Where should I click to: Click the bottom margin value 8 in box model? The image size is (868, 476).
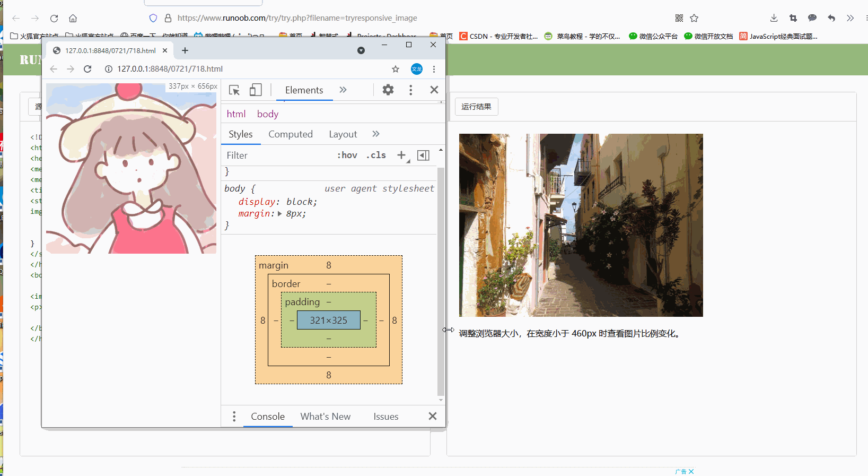tap(329, 375)
